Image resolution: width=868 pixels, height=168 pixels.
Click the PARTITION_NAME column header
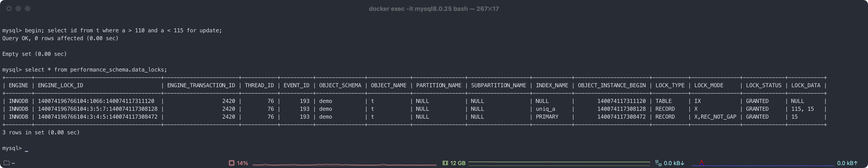pyautogui.click(x=439, y=85)
